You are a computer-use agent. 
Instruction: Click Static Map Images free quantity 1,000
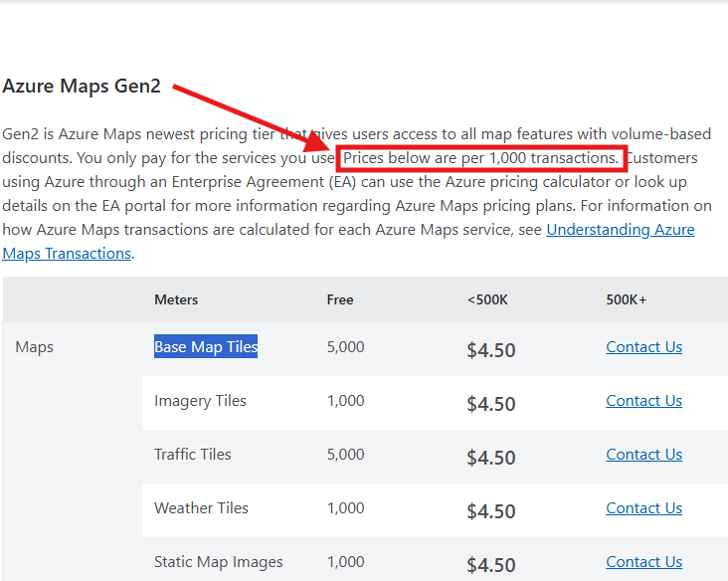coord(345,562)
